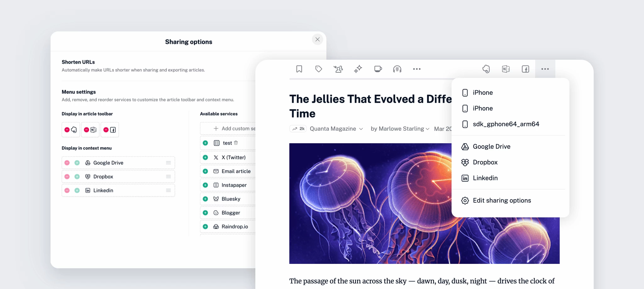644x289 pixels.
Task: Remove Google Drive from context menu
Action: (67, 163)
